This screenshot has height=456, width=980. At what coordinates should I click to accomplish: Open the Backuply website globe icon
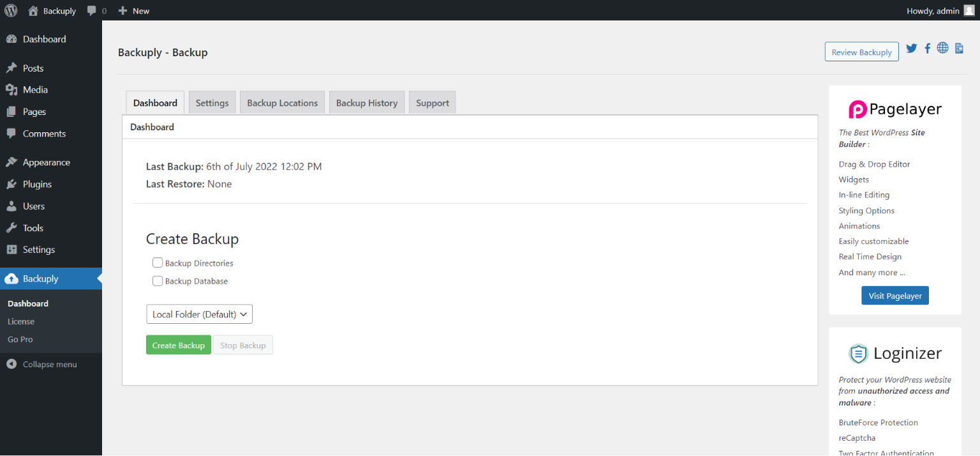(x=942, y=48)
